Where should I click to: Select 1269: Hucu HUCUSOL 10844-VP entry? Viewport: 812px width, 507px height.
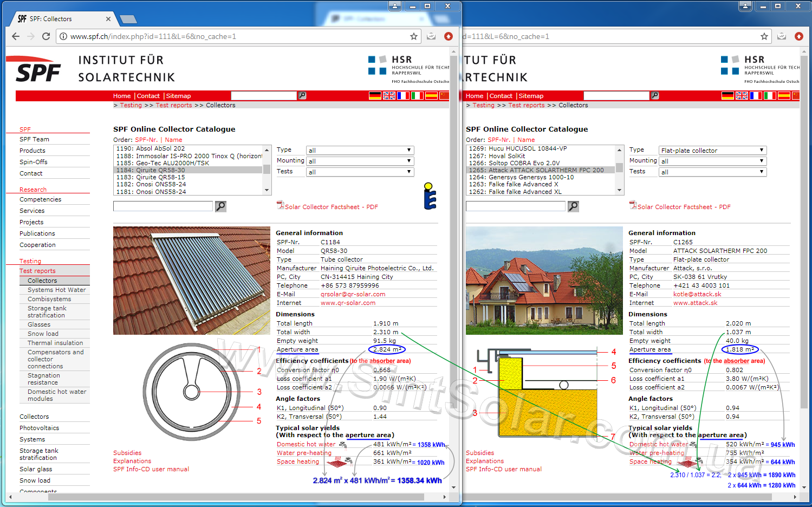tap(518, 148)
